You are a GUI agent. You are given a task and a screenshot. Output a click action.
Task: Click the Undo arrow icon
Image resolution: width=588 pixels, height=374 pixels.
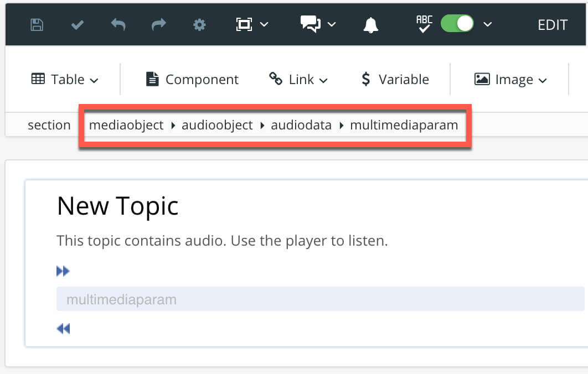click(118, 24)
